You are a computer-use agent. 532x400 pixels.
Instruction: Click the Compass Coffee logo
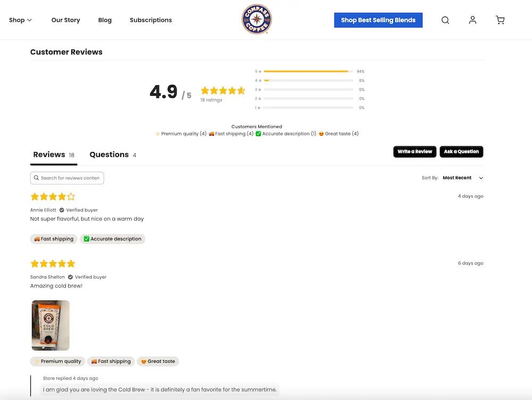click(x=257, y=19)
